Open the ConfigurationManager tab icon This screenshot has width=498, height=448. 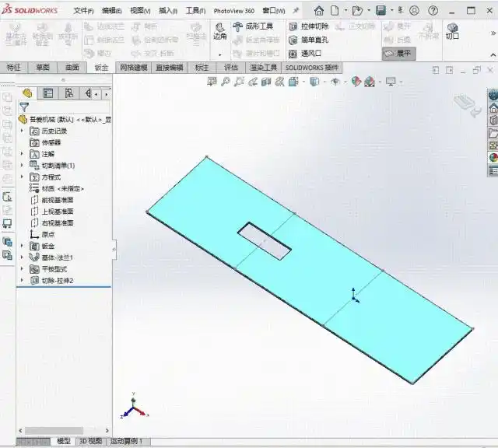[68, 93]
